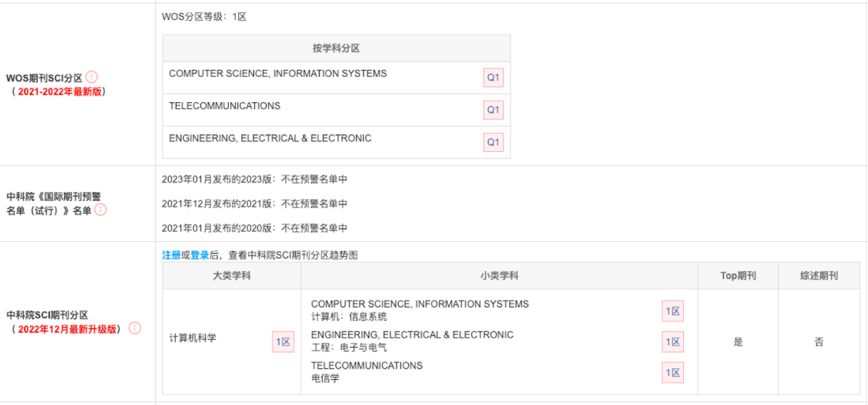Click the 1区 badge for 电信学
The height and width of the screenshot is (405, 868).
click(673, 372)
